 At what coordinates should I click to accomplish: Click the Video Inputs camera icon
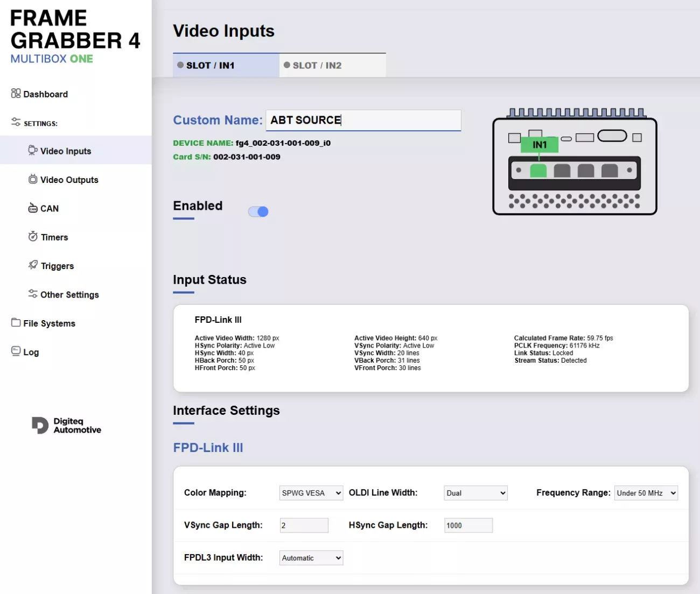[x=33, y=151]
